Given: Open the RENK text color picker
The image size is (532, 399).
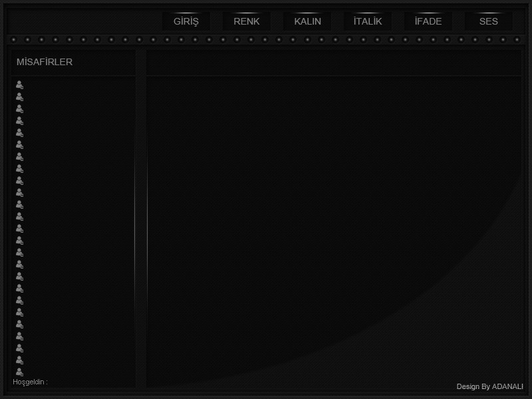Looking at the screenshot, I should point(247,21).
